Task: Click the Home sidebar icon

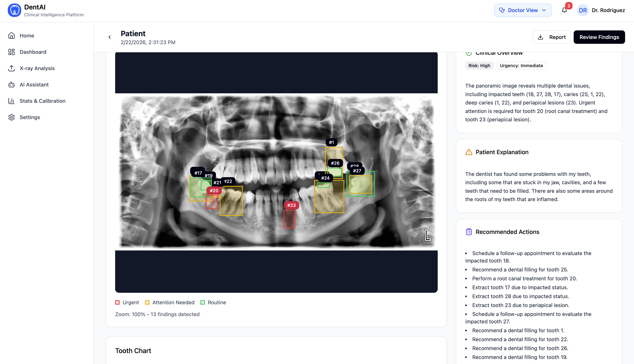Action: tap(12, 35)
